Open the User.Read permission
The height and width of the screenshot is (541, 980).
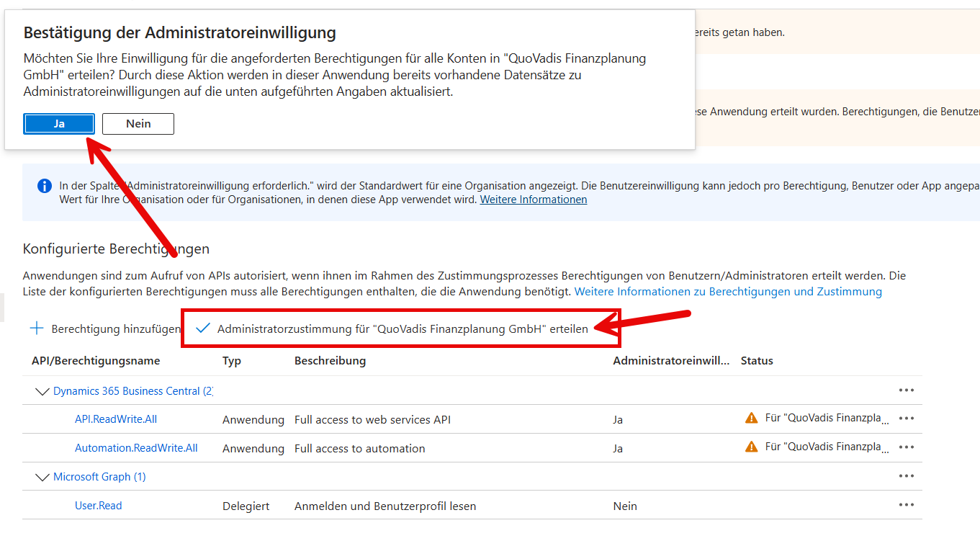[99, 506]
